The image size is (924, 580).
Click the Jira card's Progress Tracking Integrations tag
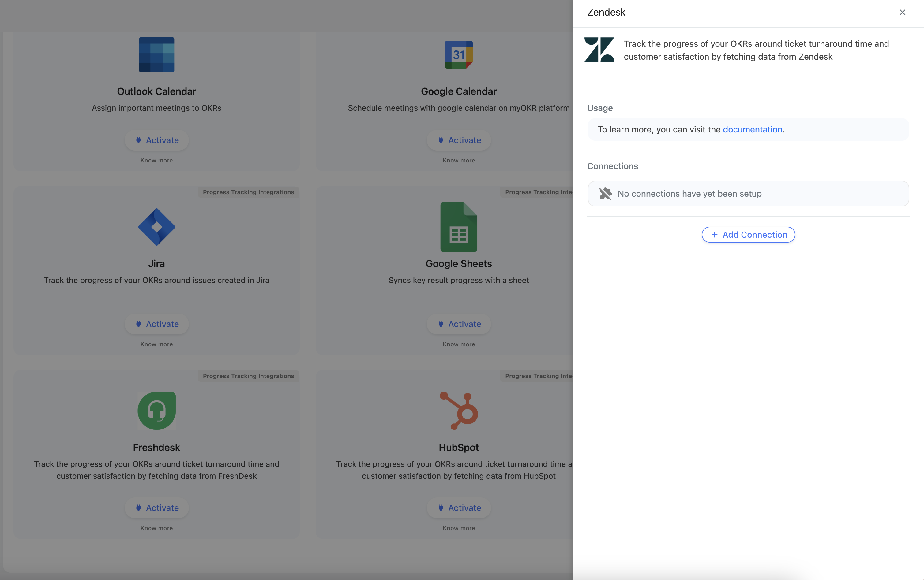click(248, 192)
